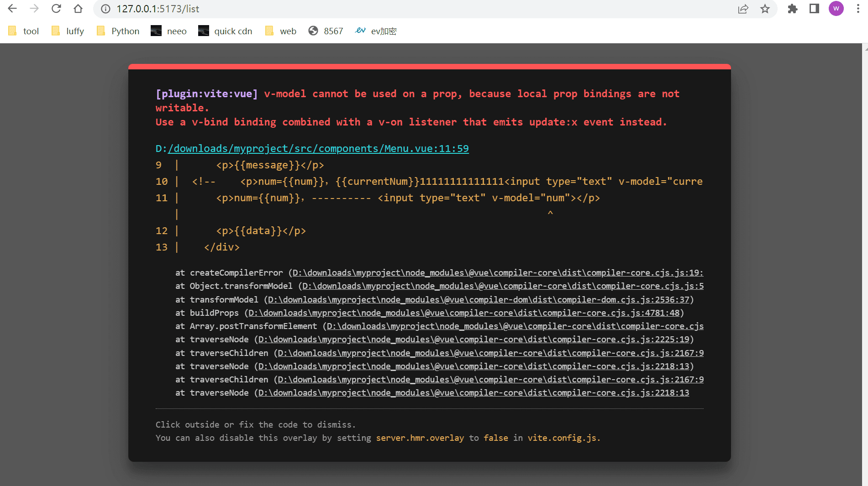Image resolution: width=868 pixels, height=486 pixels.
Task: Open the Python bookmark folder
Action: pos(118,31)
